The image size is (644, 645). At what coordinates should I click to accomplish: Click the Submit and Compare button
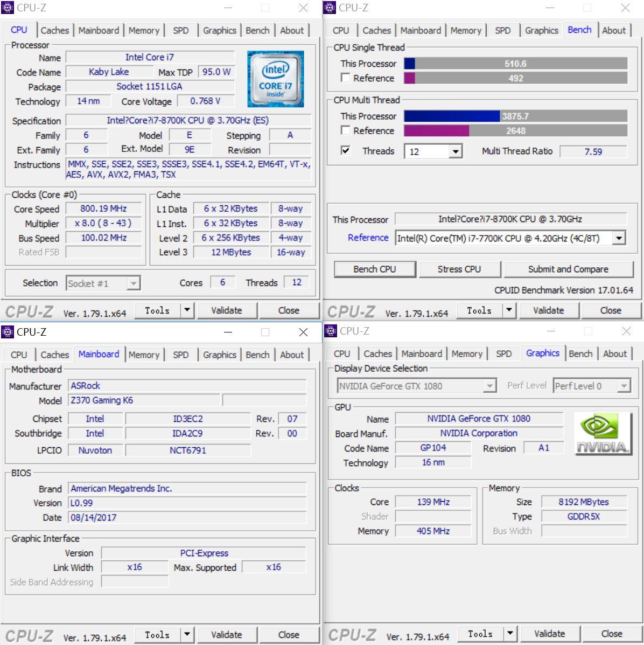point(568,269)
